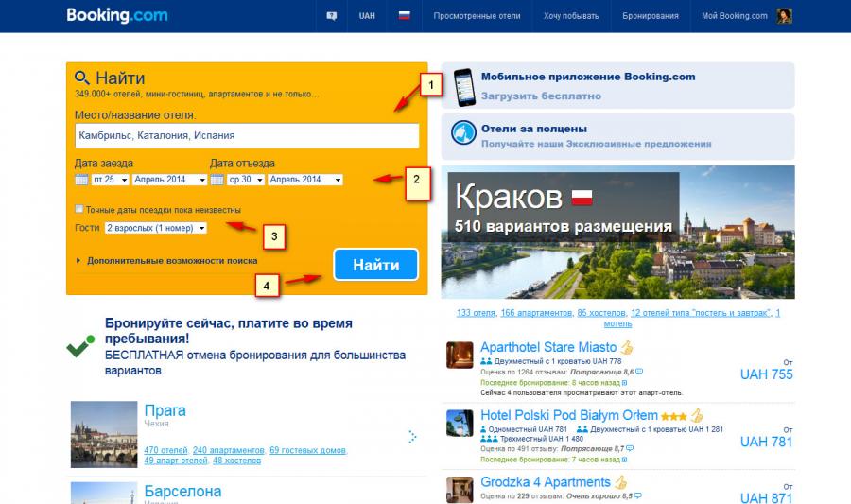Viewport: 851px width, 504px height.
Task: Open Барселона destination link
Action: (x=182, y=492)
